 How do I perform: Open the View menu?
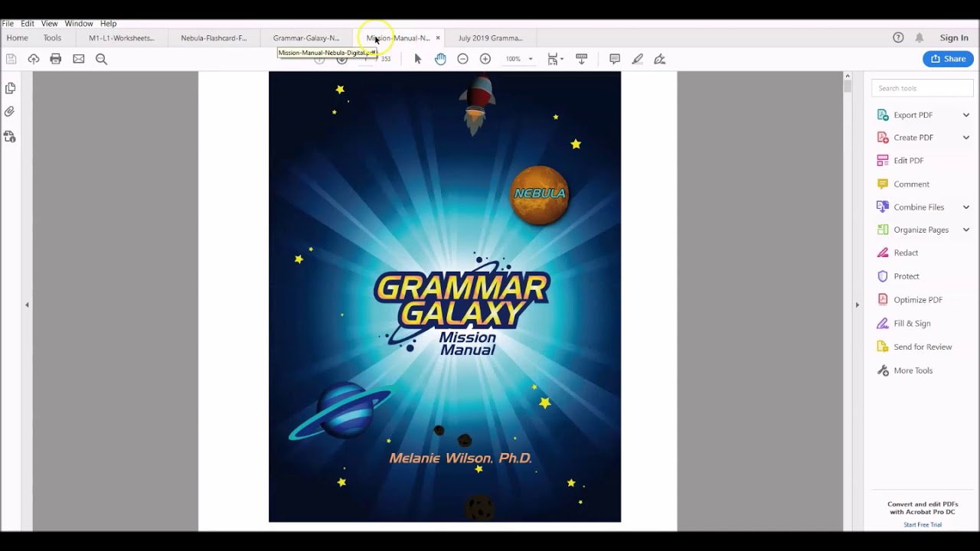(49, 24)
